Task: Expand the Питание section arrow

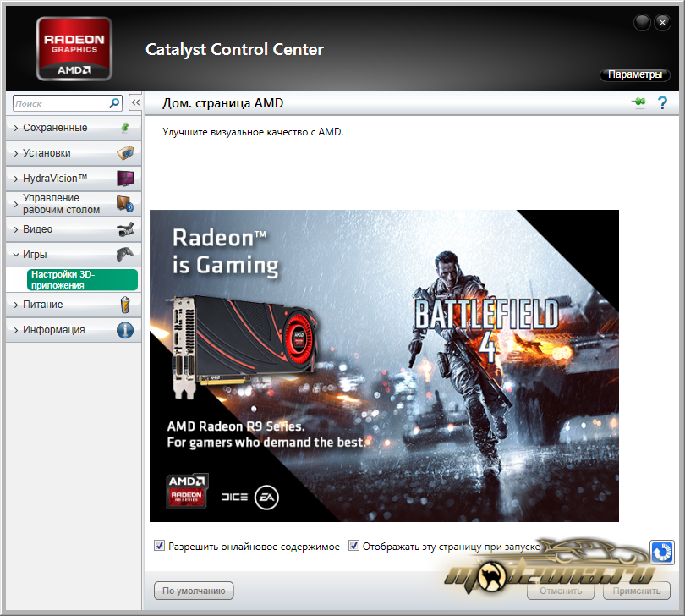Action: [16, 305]
